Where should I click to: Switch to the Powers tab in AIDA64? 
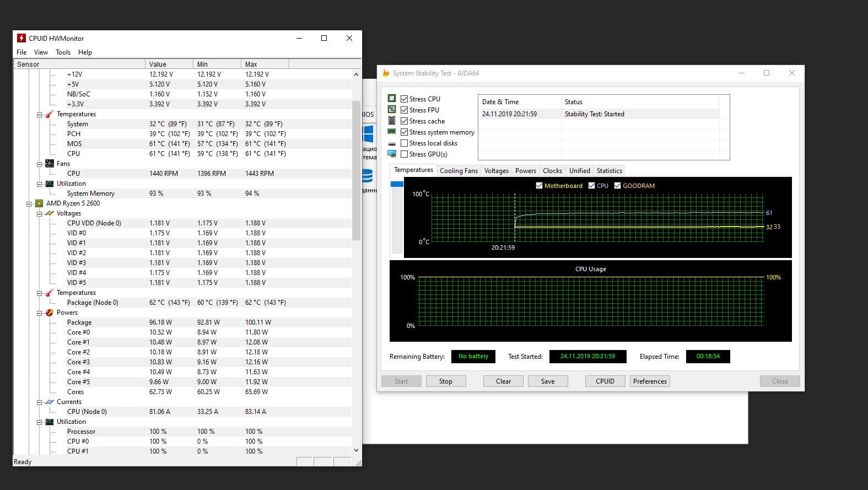(x=526, y=171)
